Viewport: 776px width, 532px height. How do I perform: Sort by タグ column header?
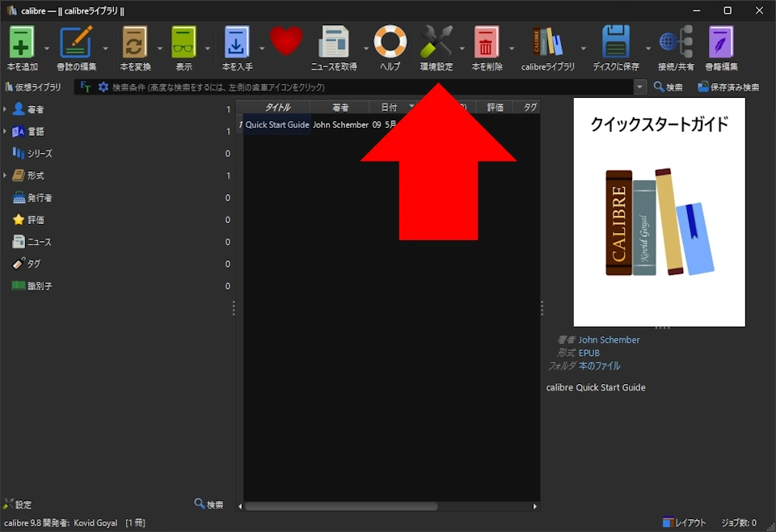(x=528, y=107)
